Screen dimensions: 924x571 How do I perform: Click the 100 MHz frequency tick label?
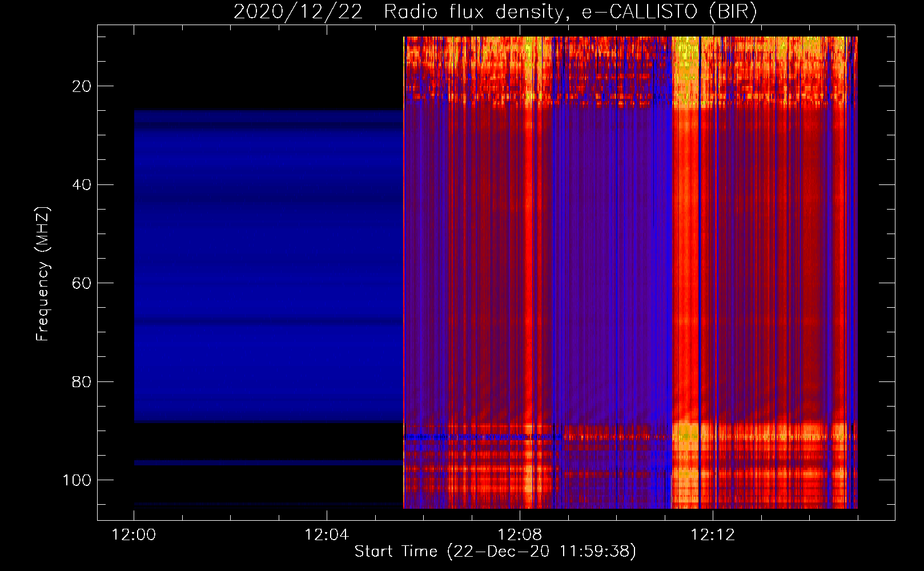(x=77, y=480)
